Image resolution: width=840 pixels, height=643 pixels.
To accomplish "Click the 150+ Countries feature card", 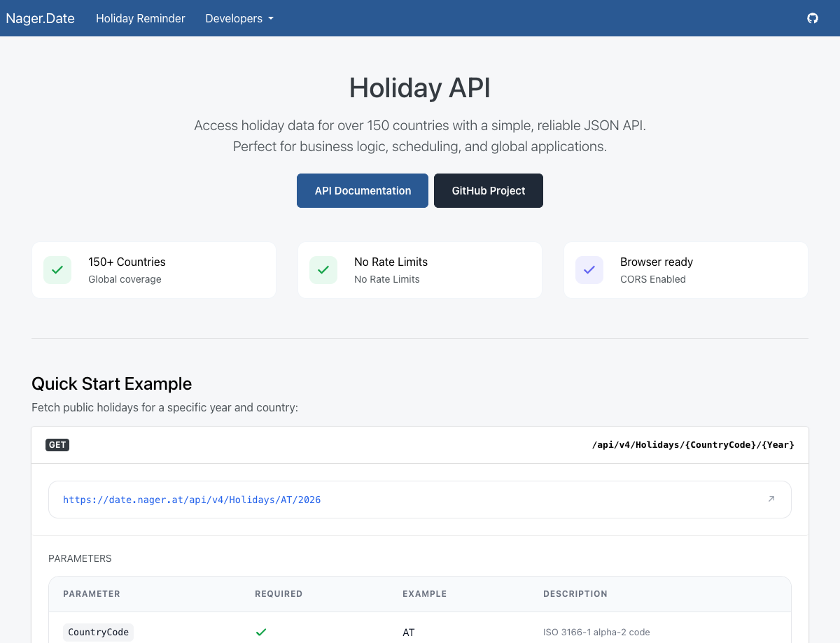I will click(x=154, y=270).
